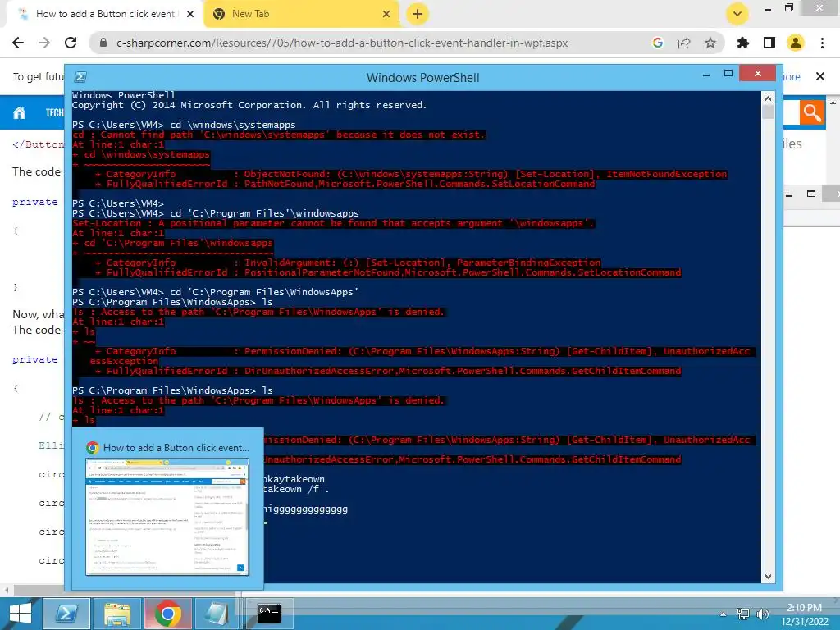
Task: Open the Chrome window preview thumbnail
Action: [167, 517]
